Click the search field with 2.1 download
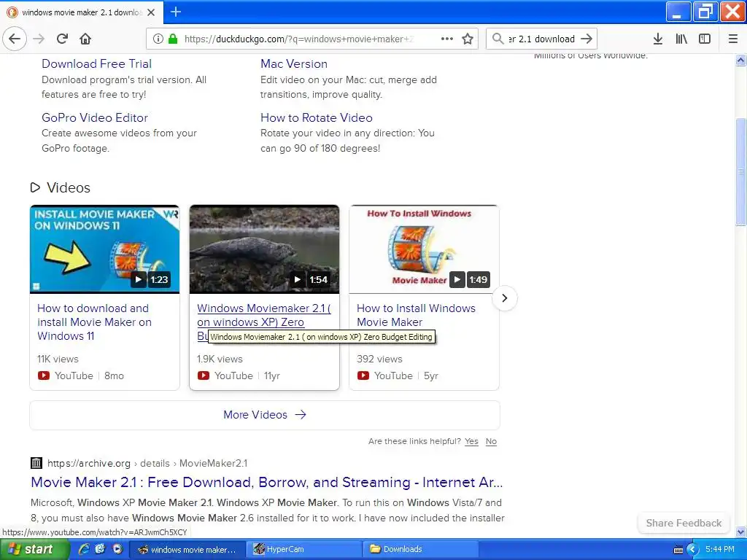 (542, 39)
